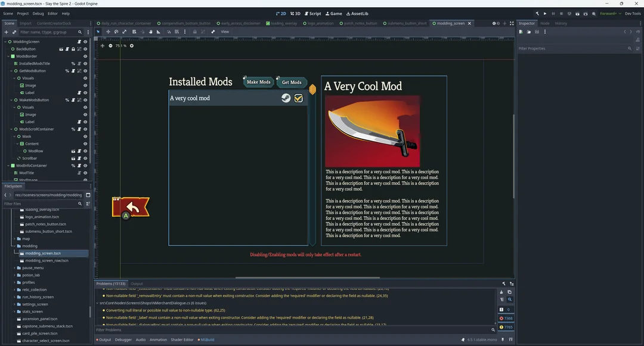Click the Add Child Node plus icon
644x346 pixels.
tap(6, 32)
